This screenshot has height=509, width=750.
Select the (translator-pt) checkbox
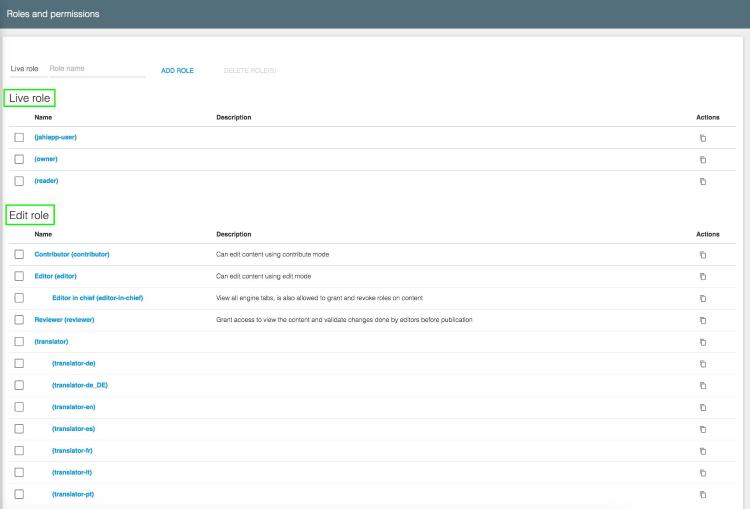19,494
